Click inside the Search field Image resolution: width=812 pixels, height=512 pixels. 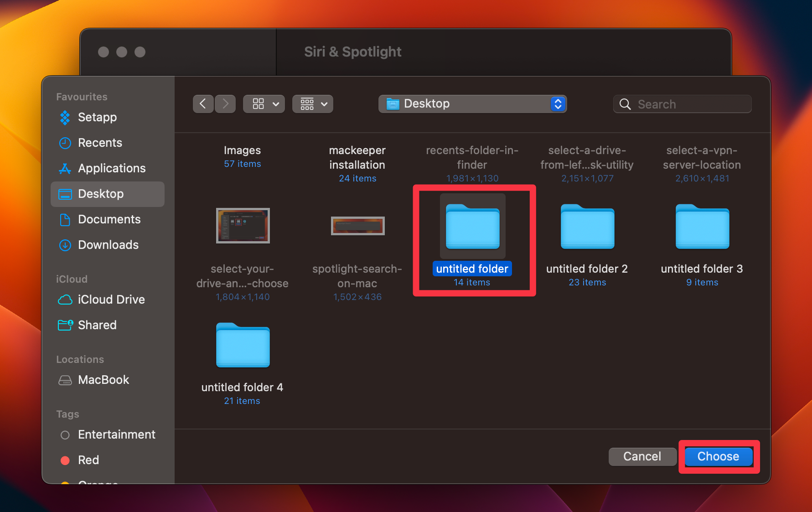pyautogui.click(x=682, y=104)
